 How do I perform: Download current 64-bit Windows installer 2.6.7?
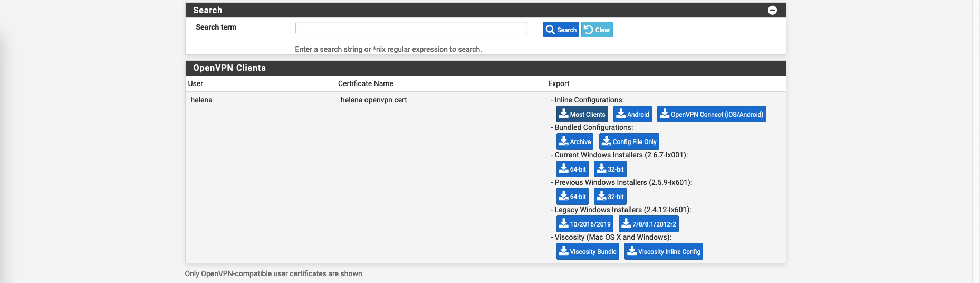tap(572, 169)
